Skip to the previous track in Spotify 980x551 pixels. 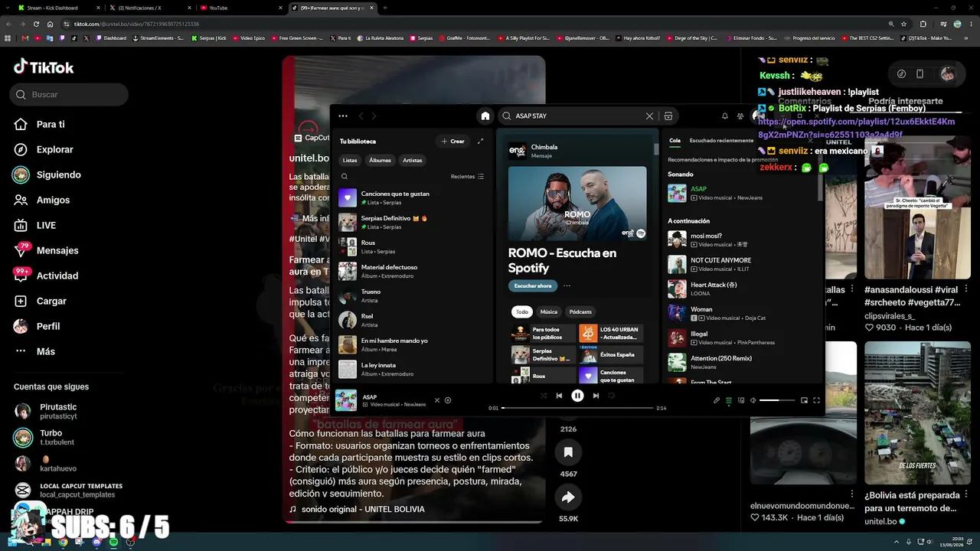pos(559,396)
